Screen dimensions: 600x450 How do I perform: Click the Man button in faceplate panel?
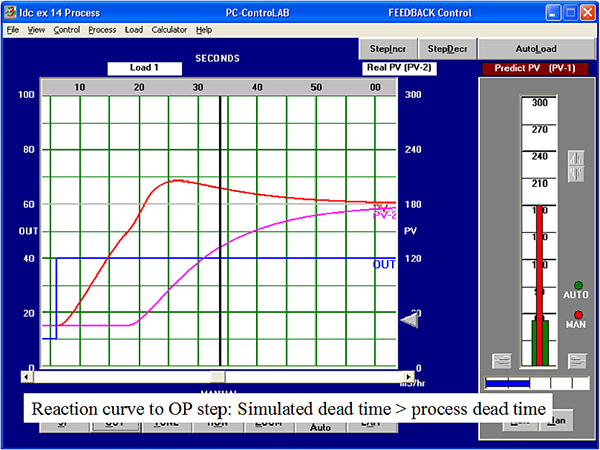point(557,420)
